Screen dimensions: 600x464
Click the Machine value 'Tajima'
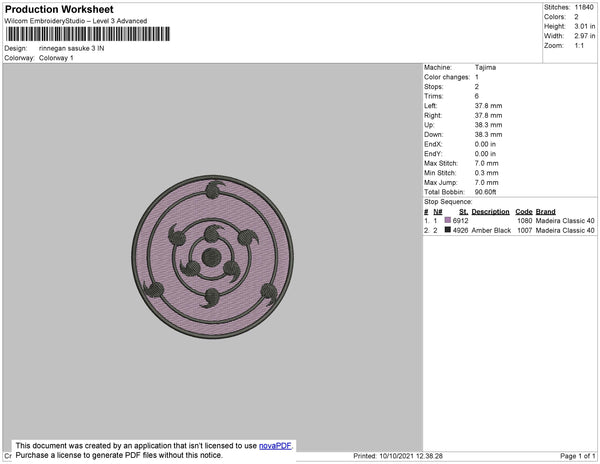click(485, 67)
